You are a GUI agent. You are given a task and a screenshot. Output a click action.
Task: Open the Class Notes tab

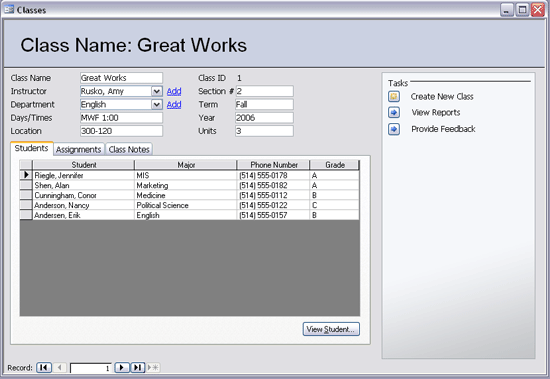129,149
